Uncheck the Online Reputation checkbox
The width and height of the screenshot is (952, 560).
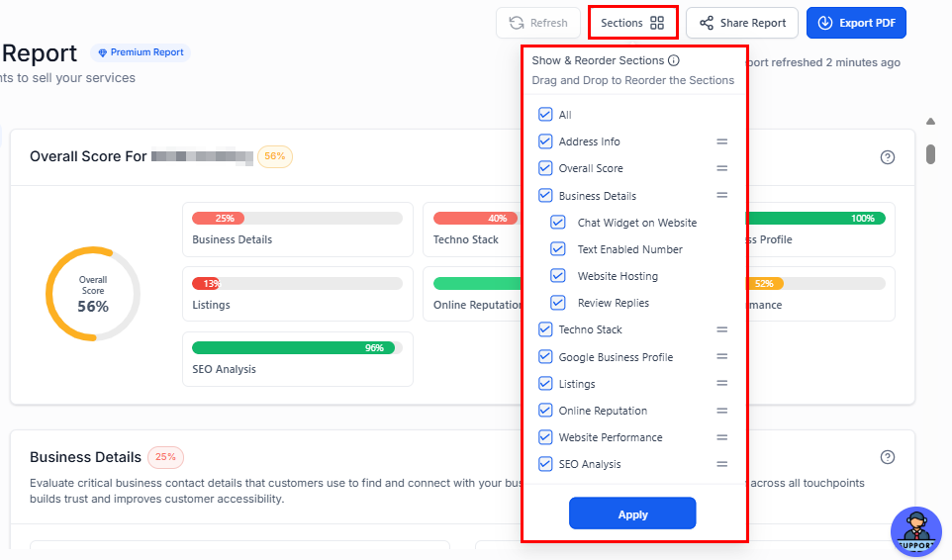[x=545, y=411]
